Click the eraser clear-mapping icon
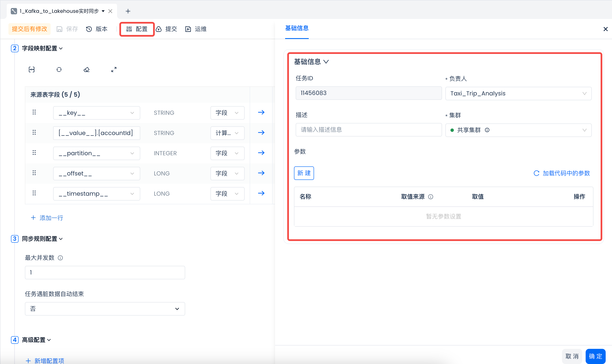The width and height of the screenshot is (612, 364). (86, 70)
